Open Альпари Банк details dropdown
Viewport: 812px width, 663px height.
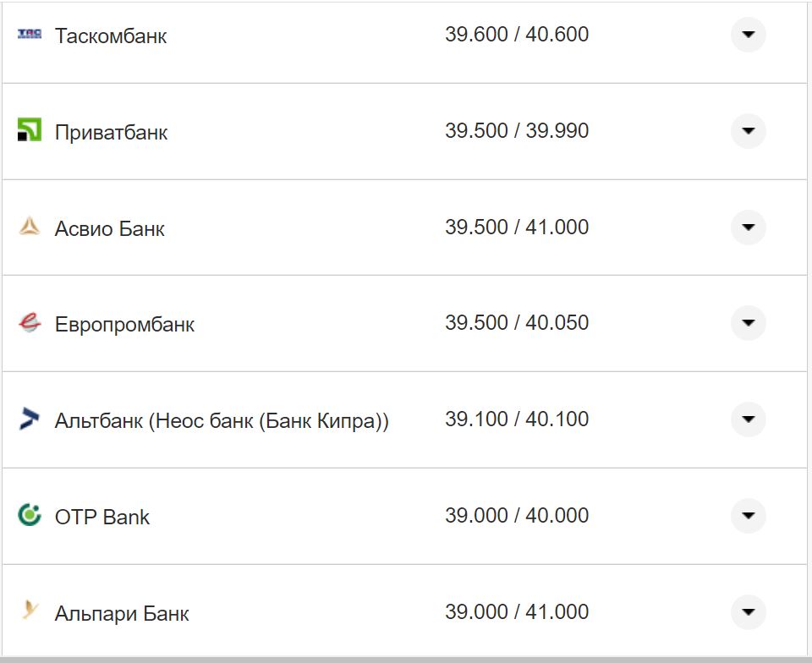748,612
